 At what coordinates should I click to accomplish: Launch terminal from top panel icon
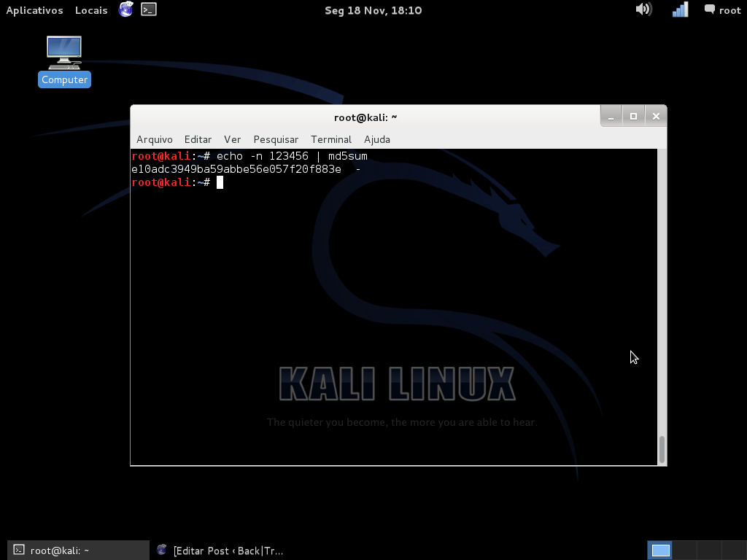pos(149,9)
